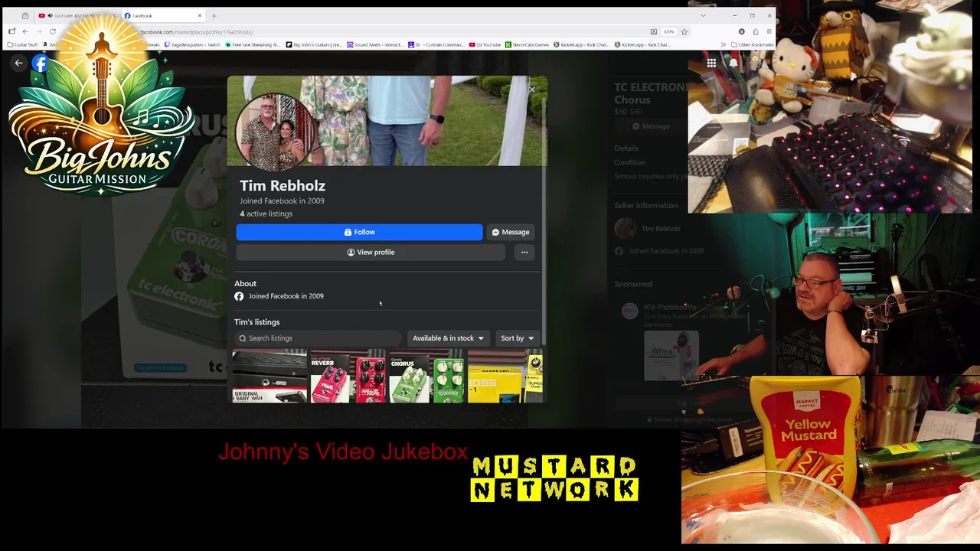980x551 pixels.
Task: Show more bookmarks with chevron
Action: point(723,44)
